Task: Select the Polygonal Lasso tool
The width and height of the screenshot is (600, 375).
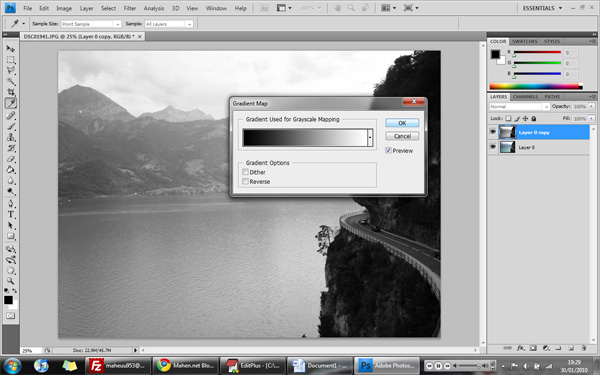Action: (x=10, y=70)
